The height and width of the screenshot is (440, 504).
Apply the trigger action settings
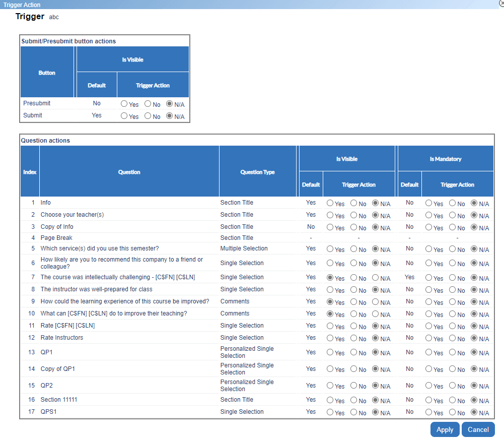pyautogui.click(x=445, y=429)
